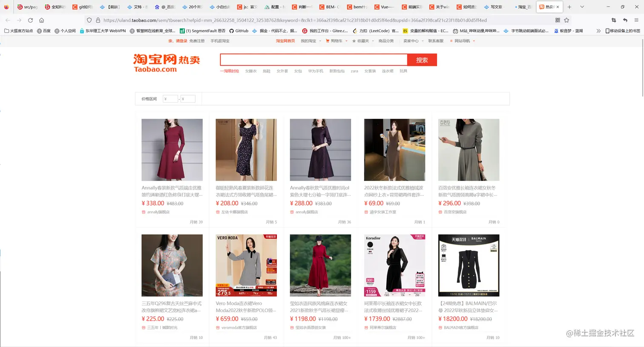
Task: Close the active 热卖 browser tab
Action: click(x=558, y=7)
